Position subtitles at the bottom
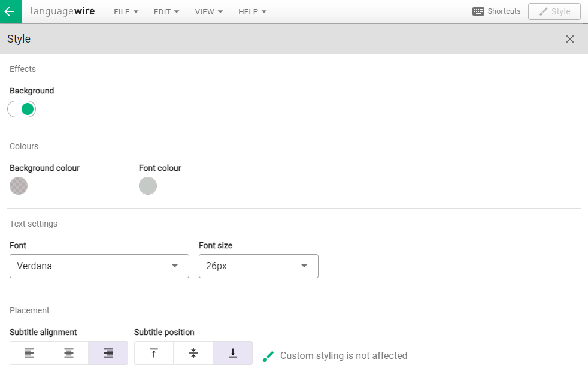This screenshot has height=374, width=588. point(232,353)
